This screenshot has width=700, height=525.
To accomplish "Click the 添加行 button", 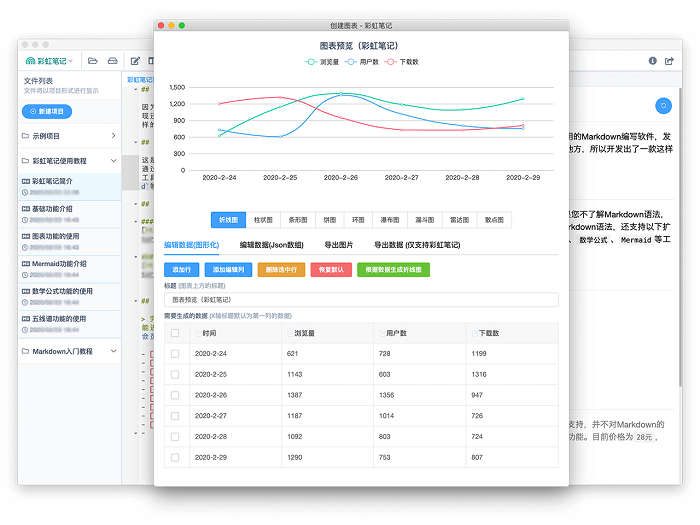I will pyautogui.click(x=181, y=269).
